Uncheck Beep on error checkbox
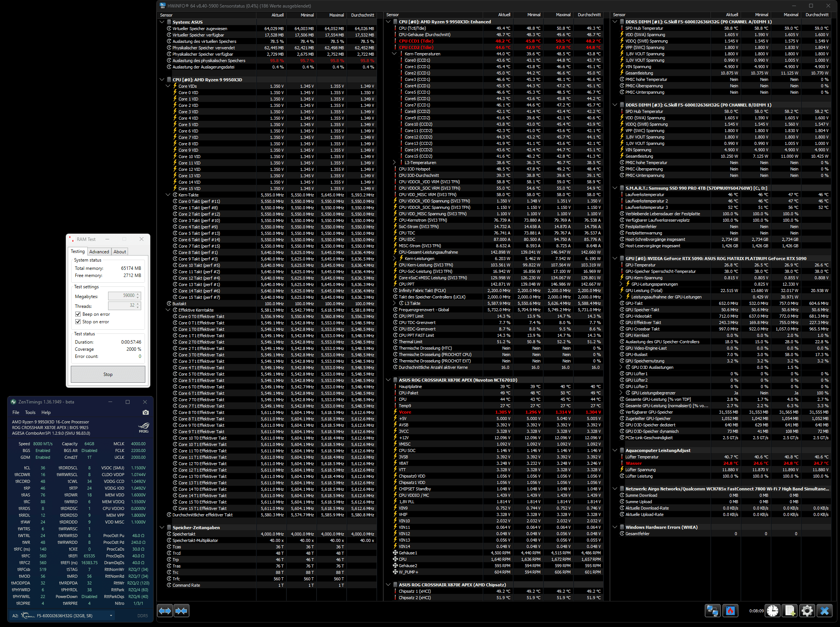840x627 pixels. click(78, 314)
